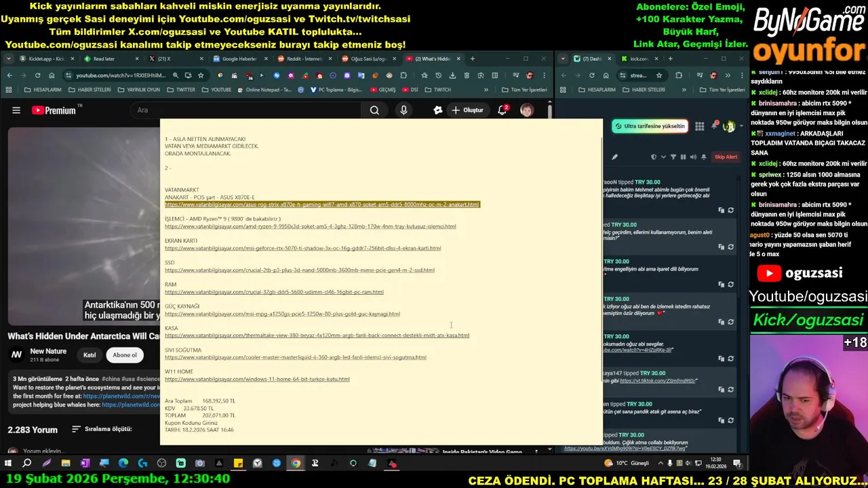This screenshot has width=868, height=488.
Task: Open the TWITTER bookmark folder
Action: coord(181,89)
